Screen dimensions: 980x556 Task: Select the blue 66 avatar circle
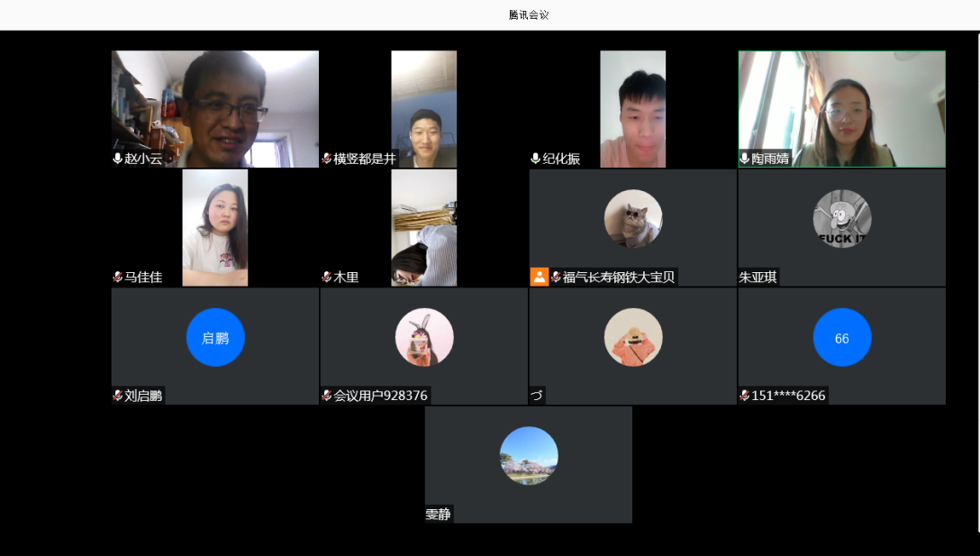[x=841, y=337]
